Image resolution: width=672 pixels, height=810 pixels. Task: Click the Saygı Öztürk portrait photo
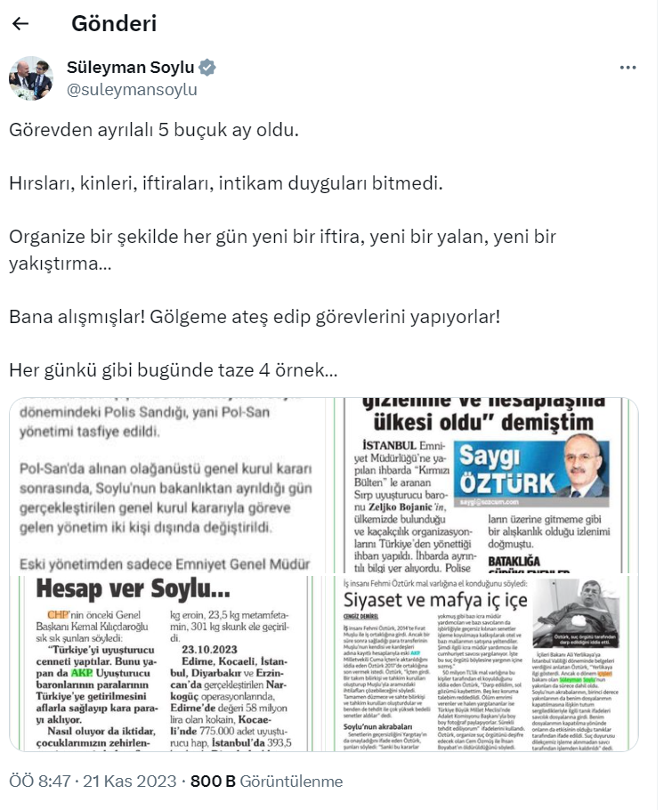[x=586, y=466]
